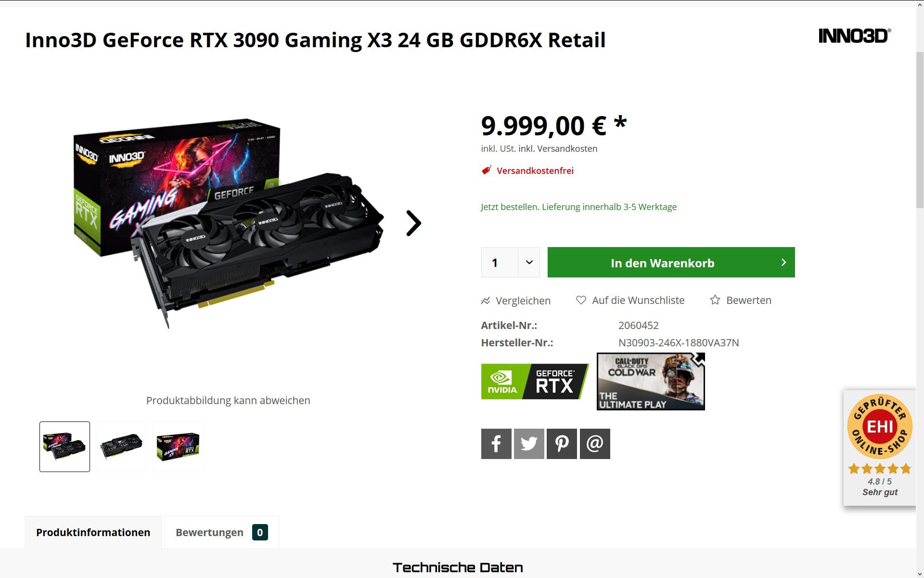The width and height of the screenshot is (924, 578).
Task: Share product on Twitter
Action: tap(529, 444)
